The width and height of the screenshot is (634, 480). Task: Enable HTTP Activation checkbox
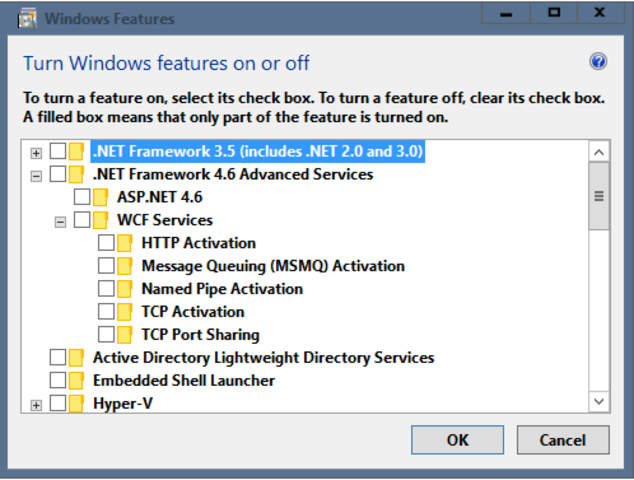coord(106,243)
